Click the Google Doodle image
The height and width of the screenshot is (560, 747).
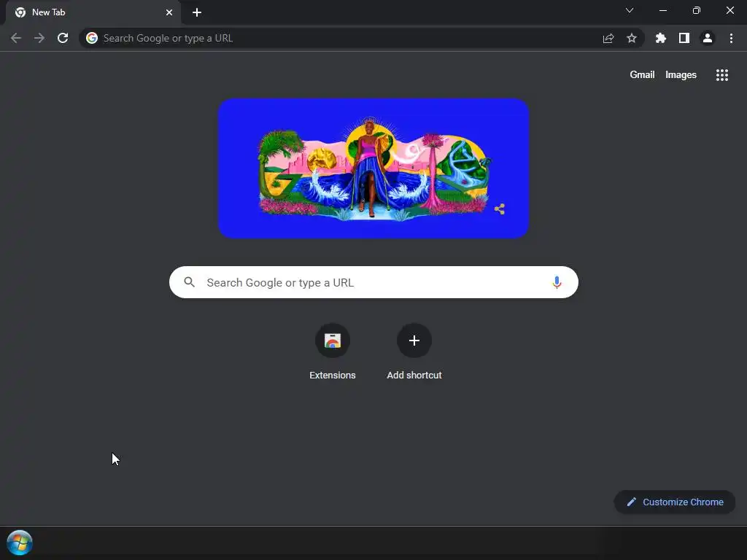pos(373,168)
